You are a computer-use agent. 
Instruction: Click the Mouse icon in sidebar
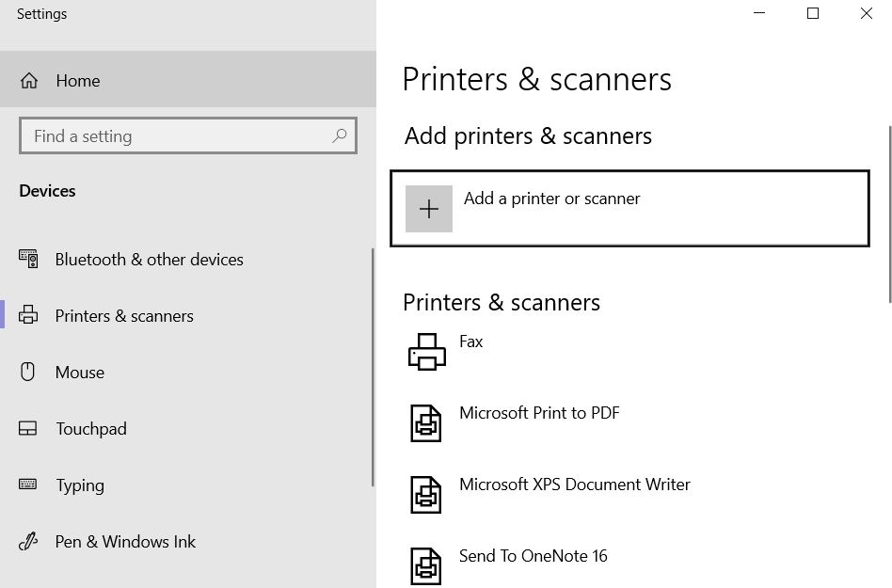point(27,372)
